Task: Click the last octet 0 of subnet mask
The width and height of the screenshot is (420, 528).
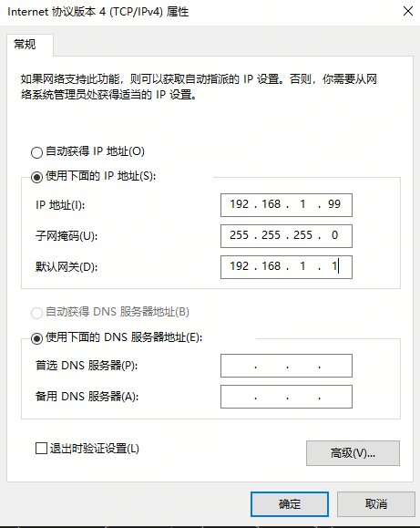Action: pyautogui.click(x=334, y=235)
